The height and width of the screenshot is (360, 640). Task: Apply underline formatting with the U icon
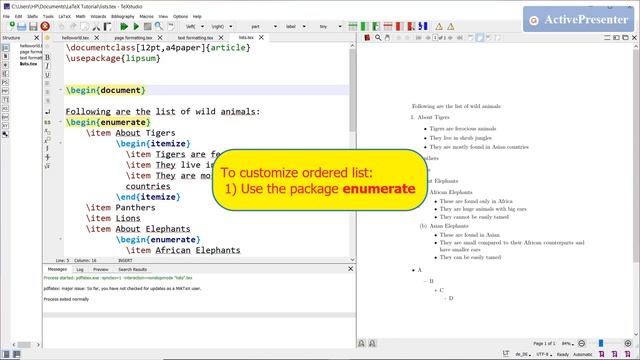pos(47,75)
